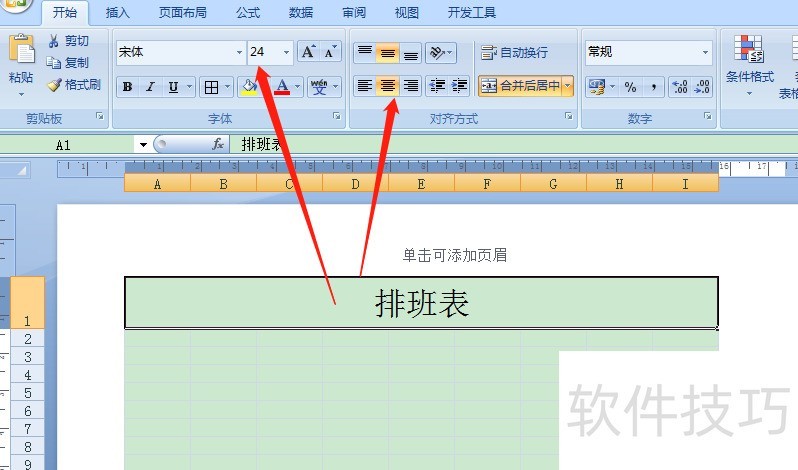Select the Format Painter (格式刷) tool
The width and height of the screenshot is (798, 470).
(x=73, y=85)
